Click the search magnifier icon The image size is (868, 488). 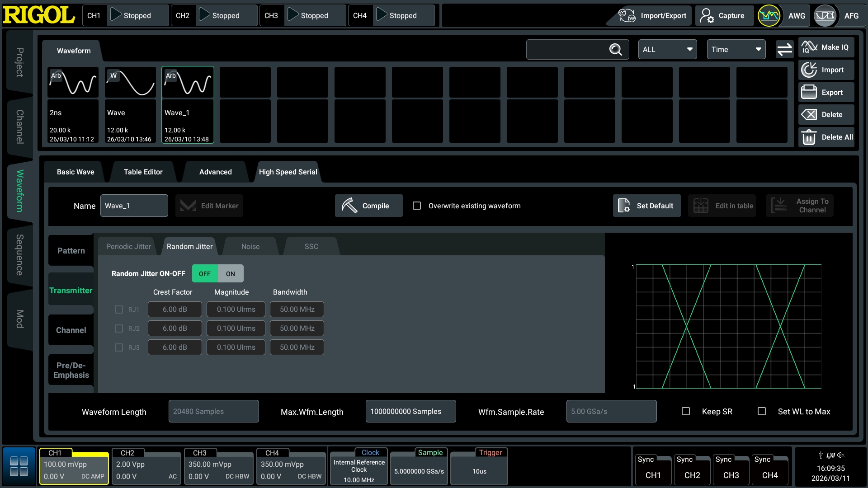[x=615, y=50]
